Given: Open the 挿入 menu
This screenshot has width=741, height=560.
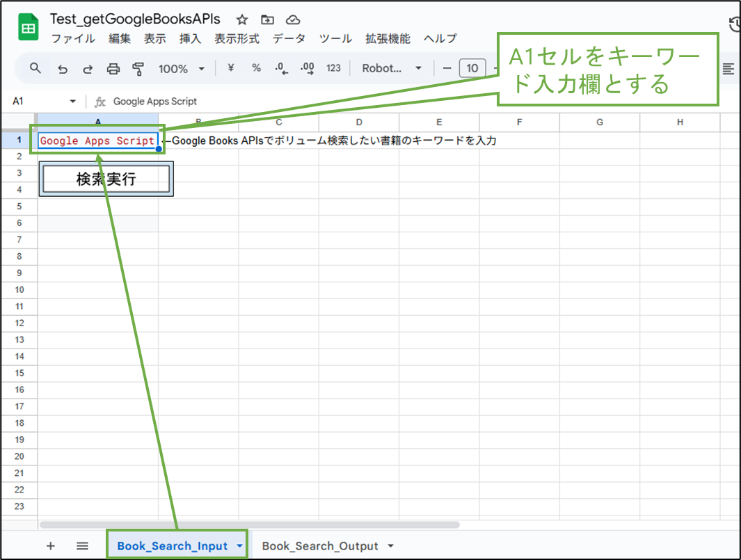Looking at the screenshot, I should point(191,39).
